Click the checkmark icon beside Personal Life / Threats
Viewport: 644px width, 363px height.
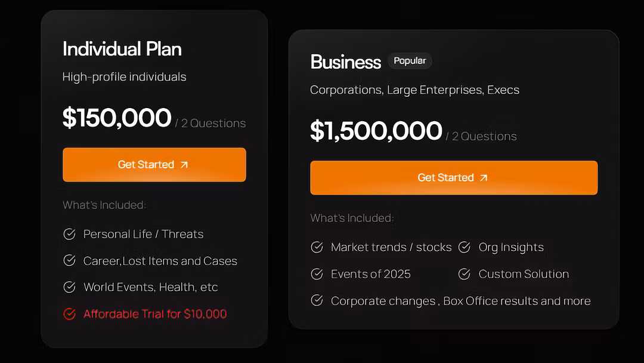(70, 233)
